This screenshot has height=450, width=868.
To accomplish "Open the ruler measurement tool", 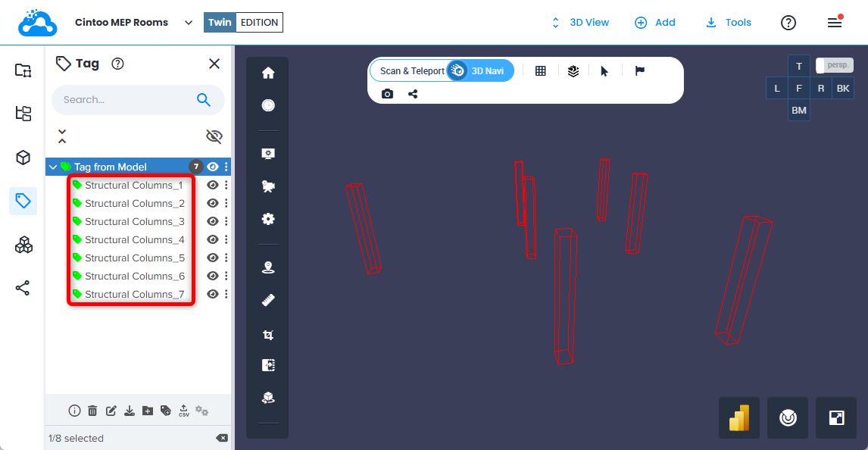I will click(x=268, y=301).
